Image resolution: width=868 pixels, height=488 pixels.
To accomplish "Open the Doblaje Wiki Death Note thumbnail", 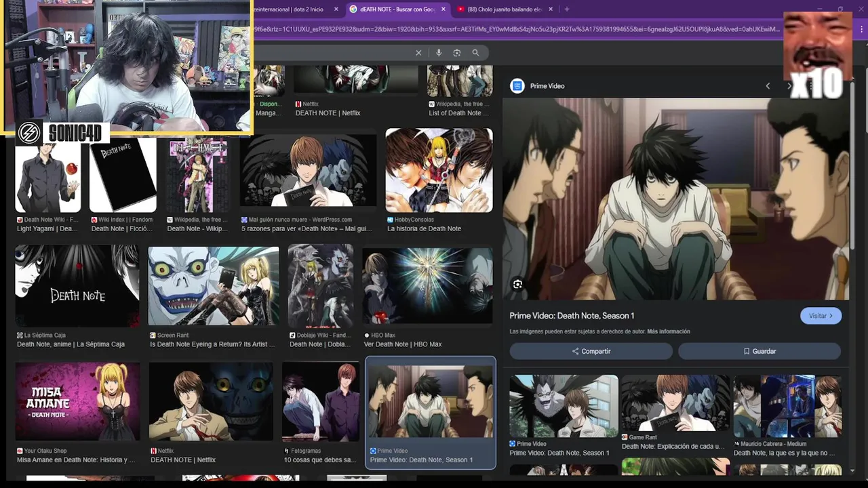I will point(320,286).
